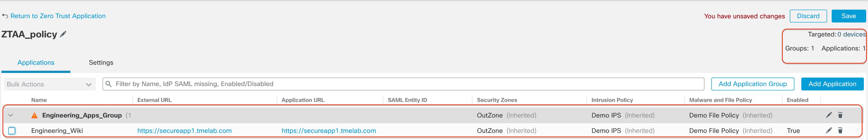Click the Save button
The width and height of the screenshot is (868, 140).
point(848,16)
